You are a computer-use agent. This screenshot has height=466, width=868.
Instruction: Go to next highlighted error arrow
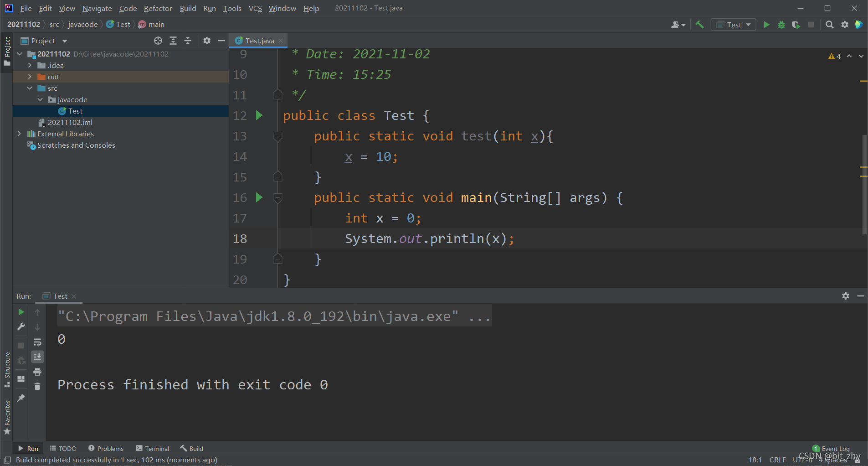point(861,56)
